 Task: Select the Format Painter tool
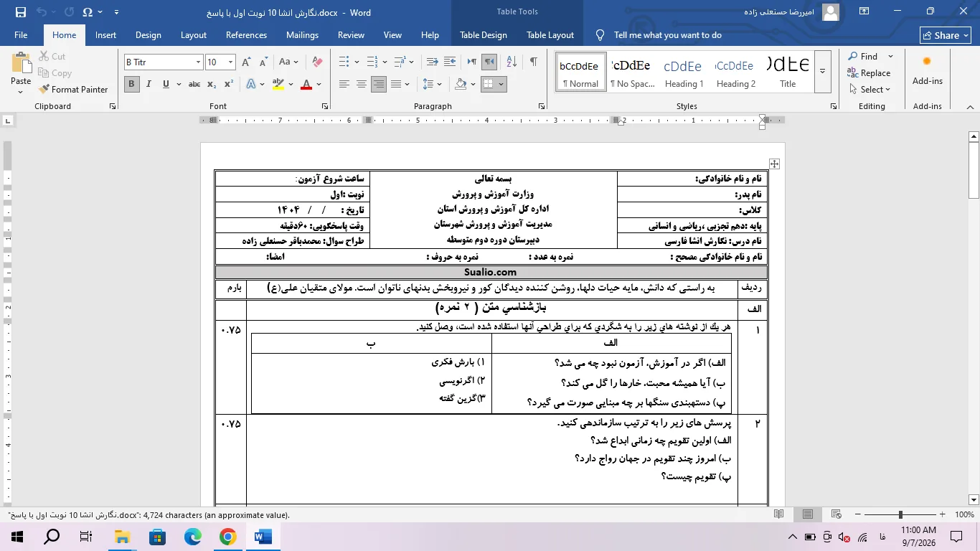(73, 90)
